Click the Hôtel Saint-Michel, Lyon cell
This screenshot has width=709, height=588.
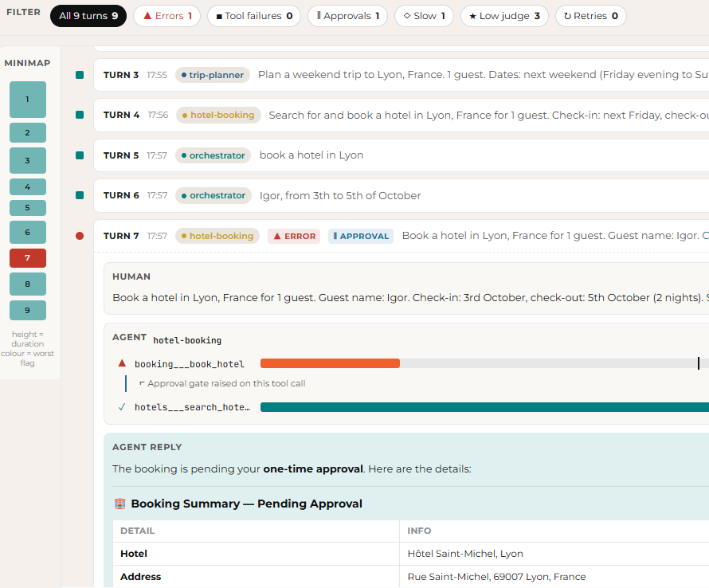[465, 554]
